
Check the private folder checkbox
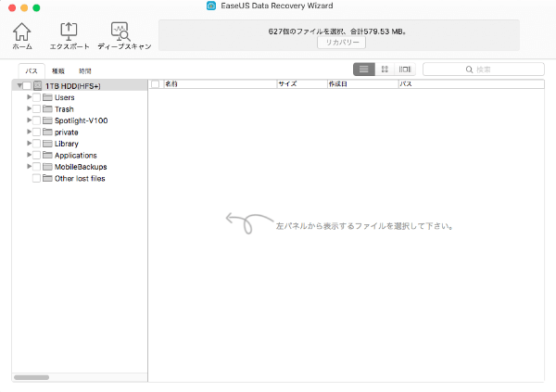[36, 132]
